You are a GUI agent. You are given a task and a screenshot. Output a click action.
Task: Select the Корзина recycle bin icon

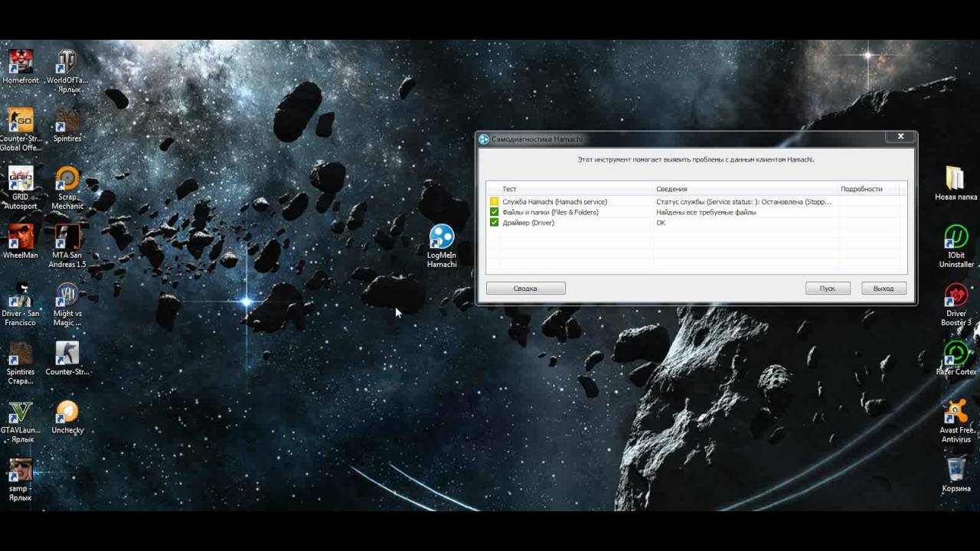(x=956, y=474)
